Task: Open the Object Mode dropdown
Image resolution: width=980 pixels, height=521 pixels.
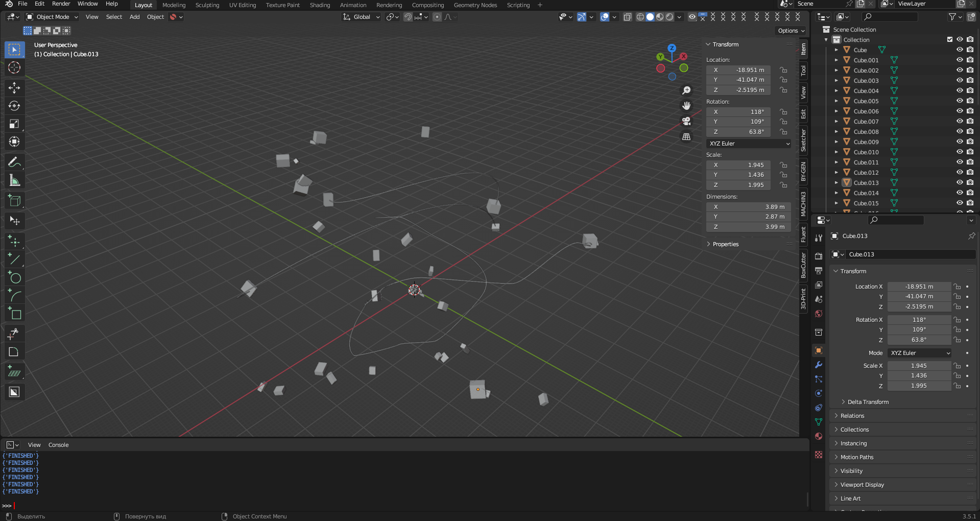Action: click(52, 17)
